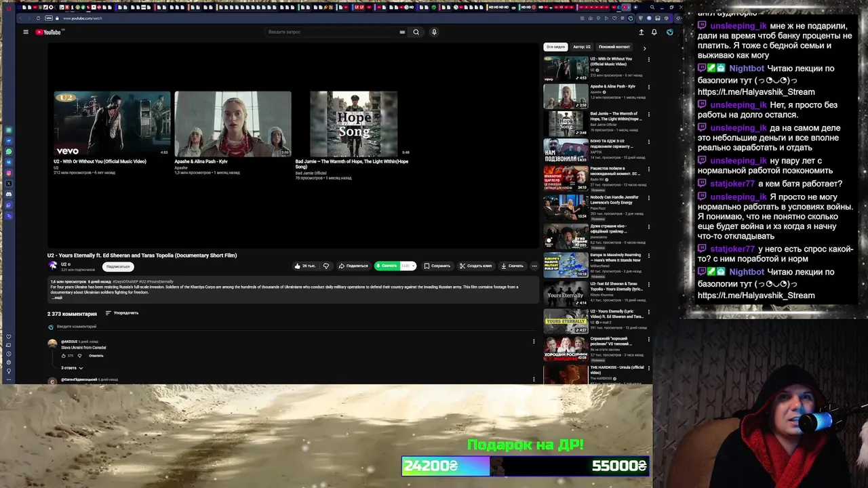Open the Instagram icon in browser sidebar
Image resolution: width=868 pixels, height=488 pixels.
(x=9, y=173)
